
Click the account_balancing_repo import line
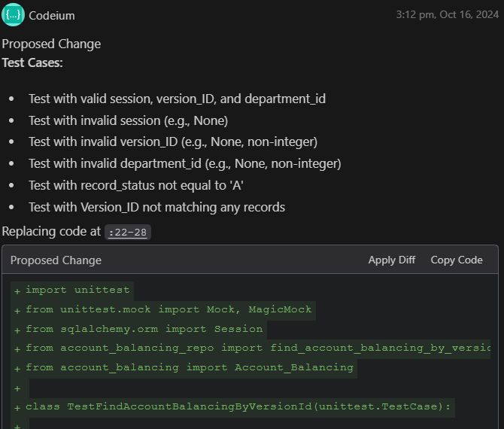256,348
